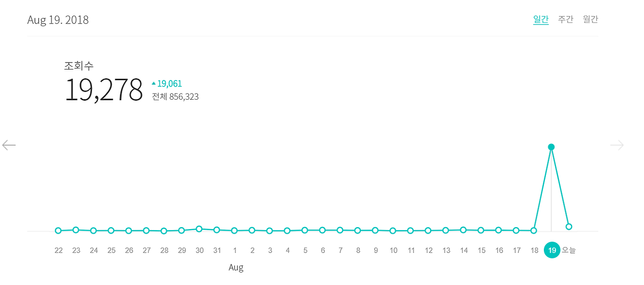Click the 19,278 view count number
The image size is (644, 285).
tap(104, 90)
